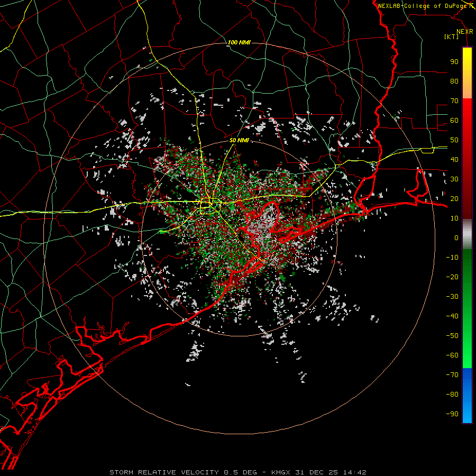Screen dimensions: 476x476
Task: Click the -20 value on velocity scale
Action: click(x=452, y=277)
